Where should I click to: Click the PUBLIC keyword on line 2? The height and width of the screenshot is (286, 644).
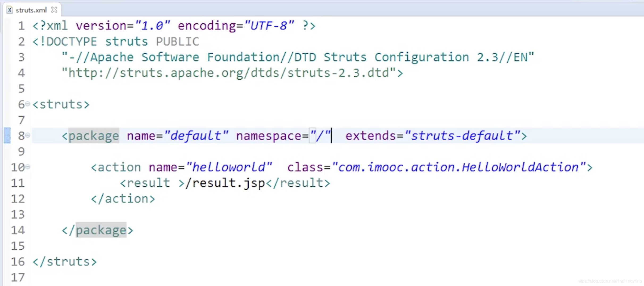click(x=178, y=42)
